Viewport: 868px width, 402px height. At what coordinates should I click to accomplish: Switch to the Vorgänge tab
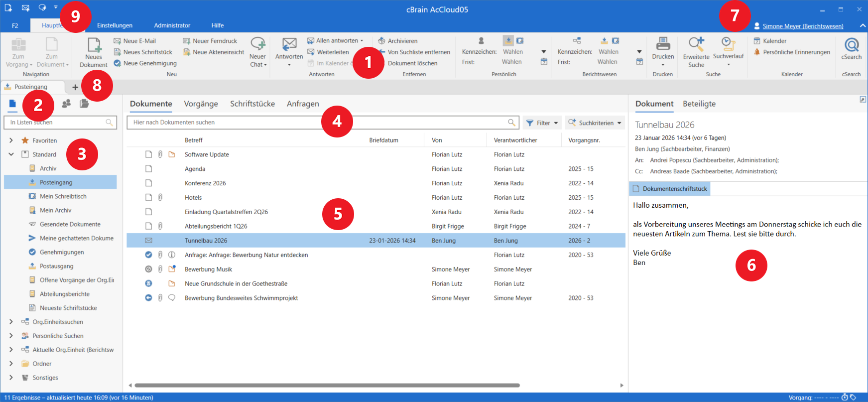(x=201, y=104)
